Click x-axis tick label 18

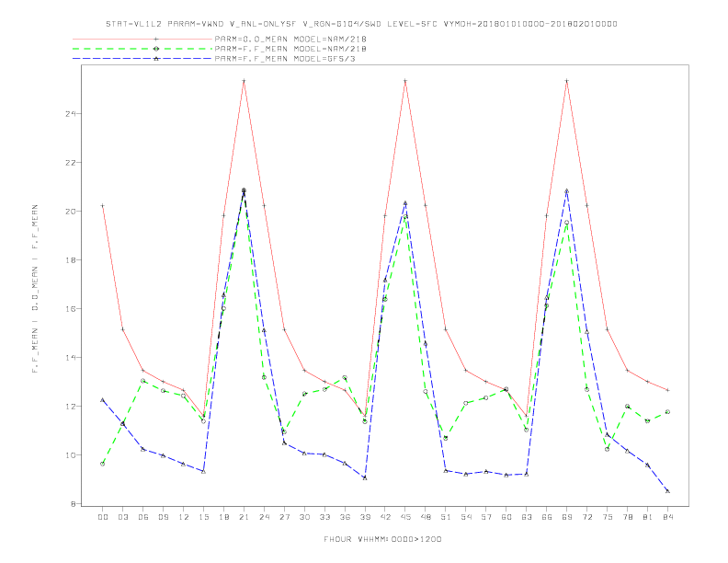[223, 517]
